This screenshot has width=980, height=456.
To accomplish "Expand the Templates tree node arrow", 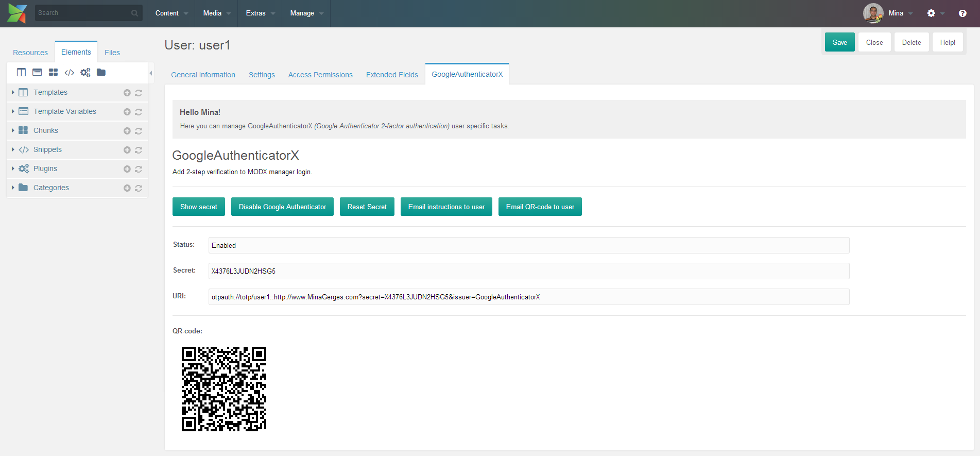I will click(x=13, y=92).
